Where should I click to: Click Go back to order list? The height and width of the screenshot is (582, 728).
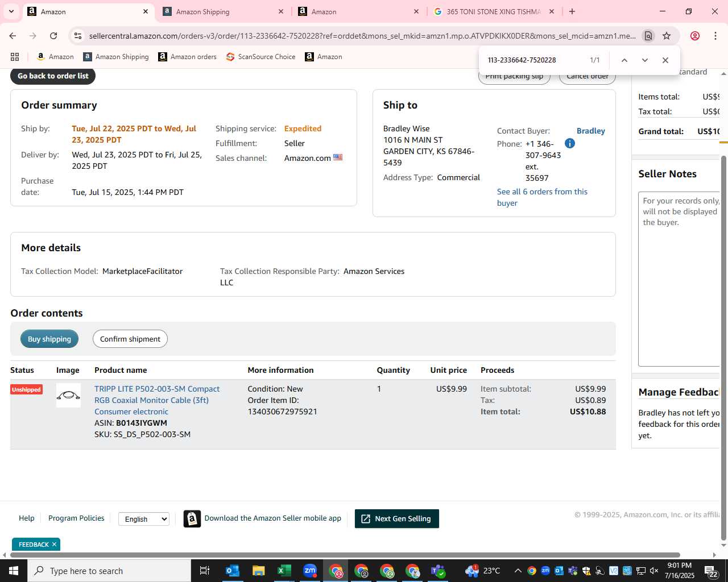click(x=53, y=76)
